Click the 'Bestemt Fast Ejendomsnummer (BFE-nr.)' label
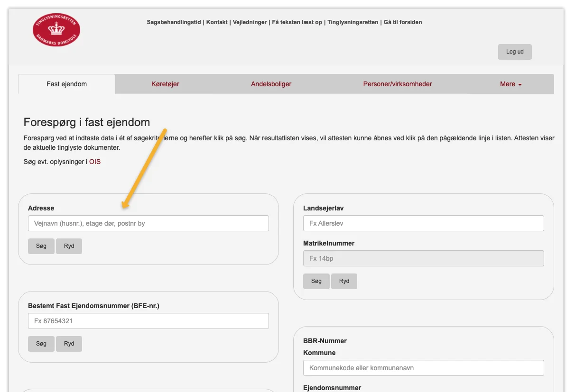This screenshot has width=575, height=392. point(93,306)
